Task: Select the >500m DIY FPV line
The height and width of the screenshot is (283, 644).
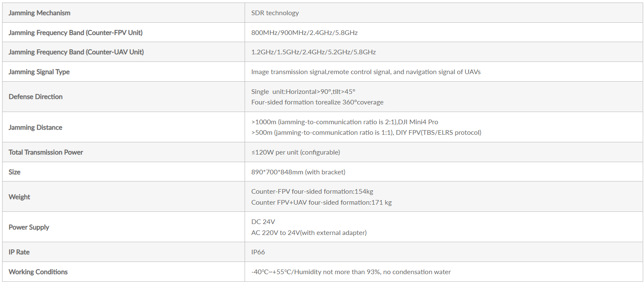Action: pos(366,133)
